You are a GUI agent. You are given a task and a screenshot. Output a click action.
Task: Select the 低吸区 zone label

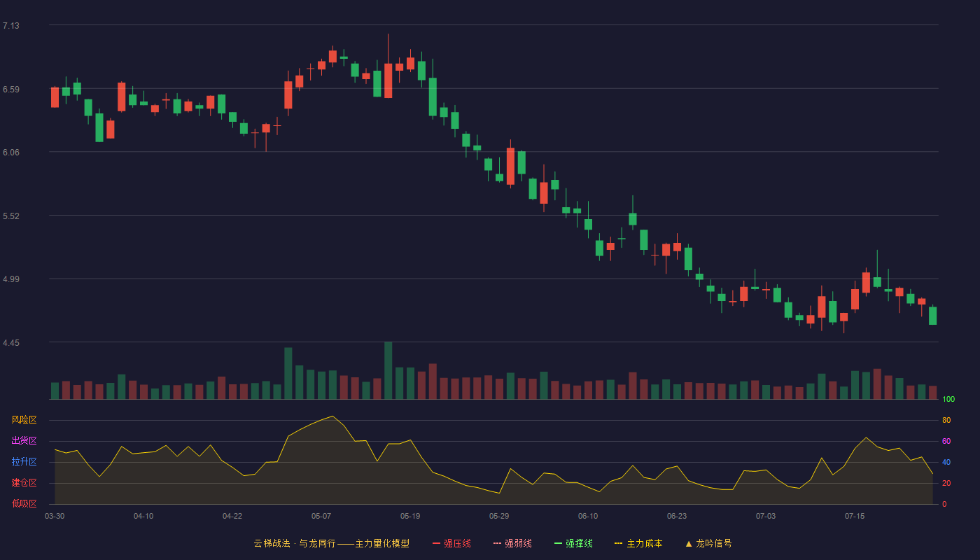(24, 503)
